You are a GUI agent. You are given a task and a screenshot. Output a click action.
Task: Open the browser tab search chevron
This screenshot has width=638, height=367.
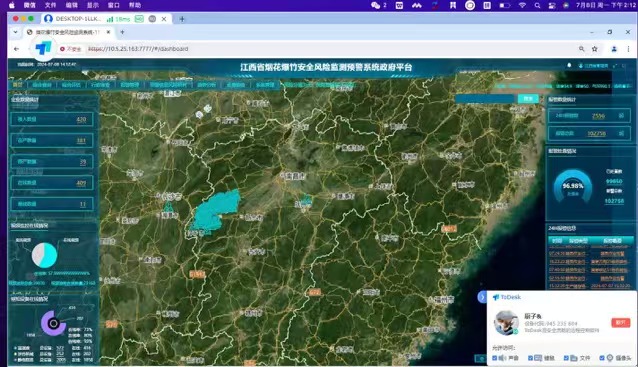[x=15, y=32]
